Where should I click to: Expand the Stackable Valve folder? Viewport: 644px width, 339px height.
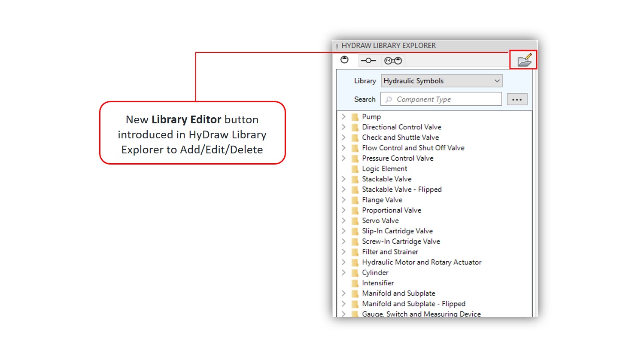click(x=343, y=179)
